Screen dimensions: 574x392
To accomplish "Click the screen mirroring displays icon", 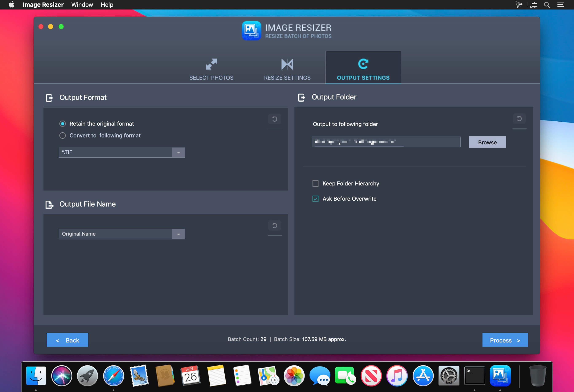I will point(532,5).
